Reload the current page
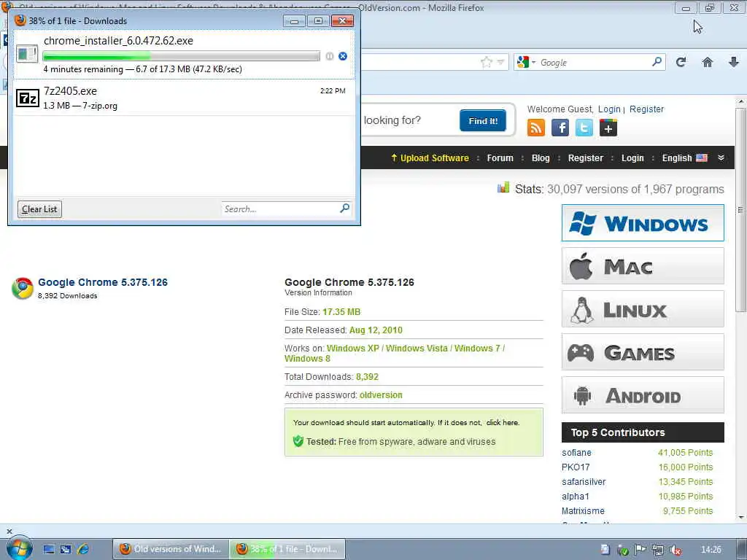747x560 pixels. pos(681,62)
